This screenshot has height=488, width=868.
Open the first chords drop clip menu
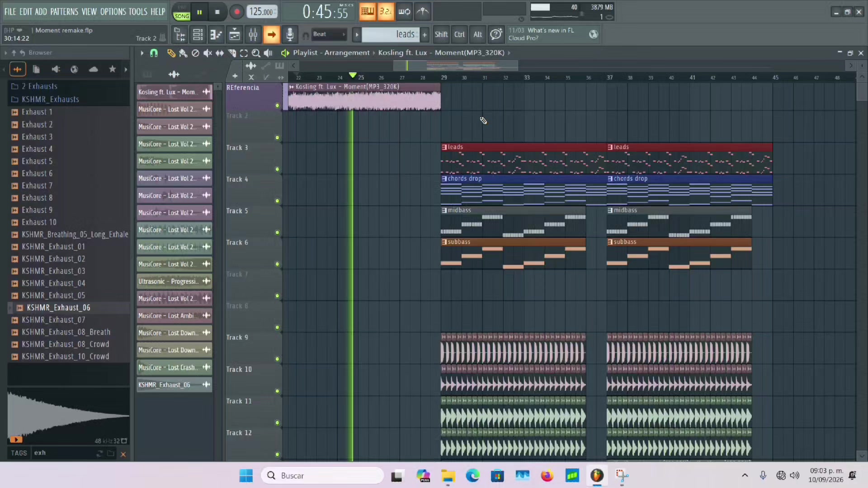pyautogui.click(x=444, y=179)
